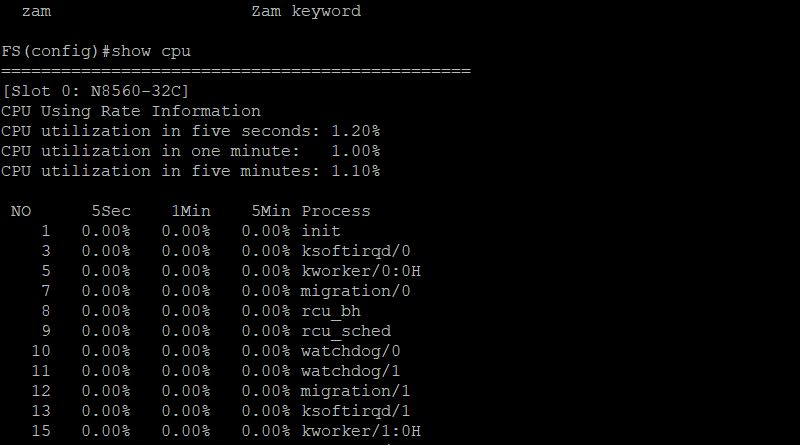Click 'CPU Using Rate Information' heading
800x445 pixels.
click(x=131, y=111)
